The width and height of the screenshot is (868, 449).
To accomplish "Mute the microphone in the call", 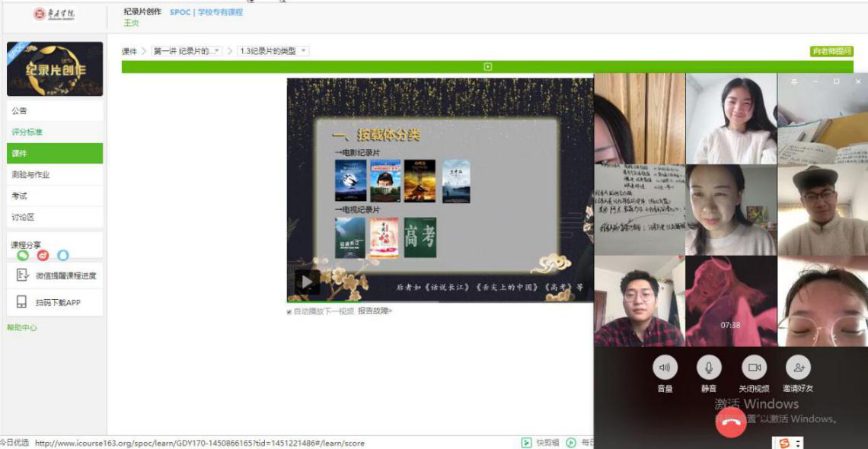I will point(709,368).
